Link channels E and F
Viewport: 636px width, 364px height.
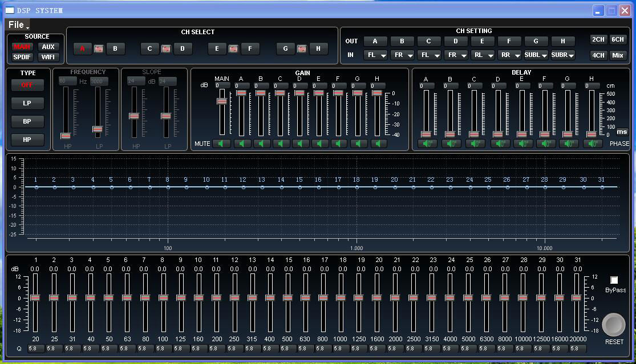pyautogui.click(x=233, y=49)
